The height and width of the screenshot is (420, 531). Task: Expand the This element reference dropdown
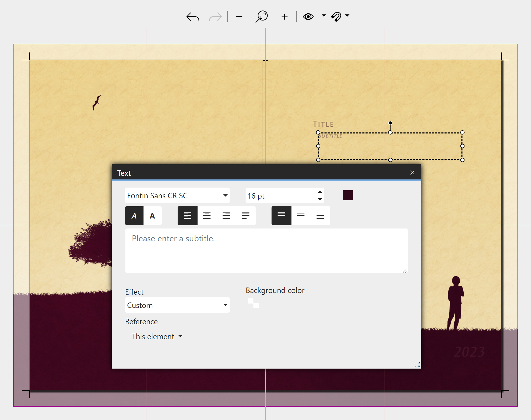[x=157, y=336]
